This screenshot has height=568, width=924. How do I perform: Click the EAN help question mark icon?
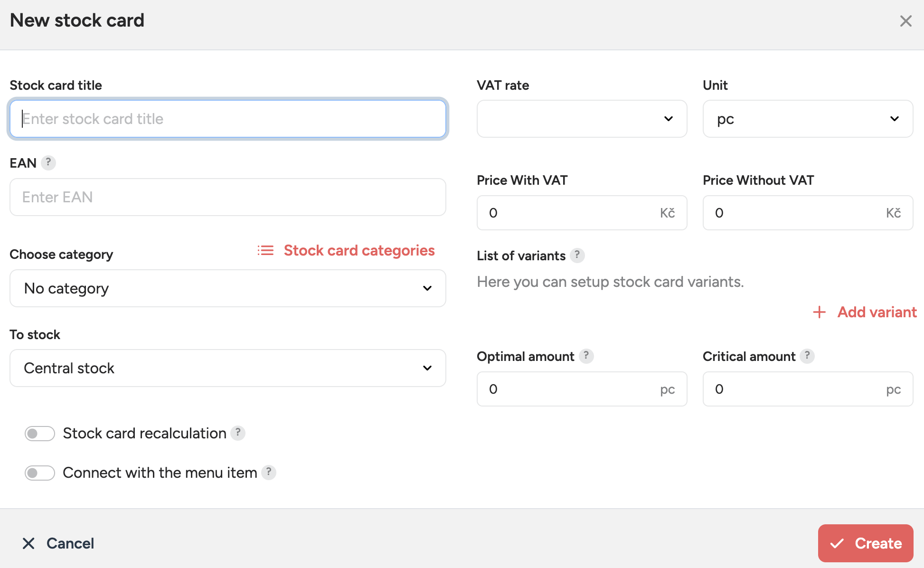48,163
